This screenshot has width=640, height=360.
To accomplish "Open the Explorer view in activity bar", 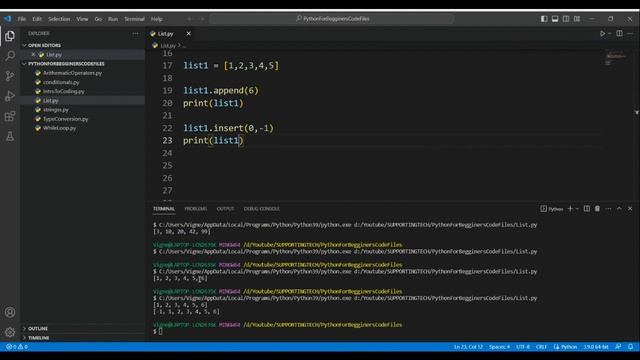I will click(x=10, y=36).
